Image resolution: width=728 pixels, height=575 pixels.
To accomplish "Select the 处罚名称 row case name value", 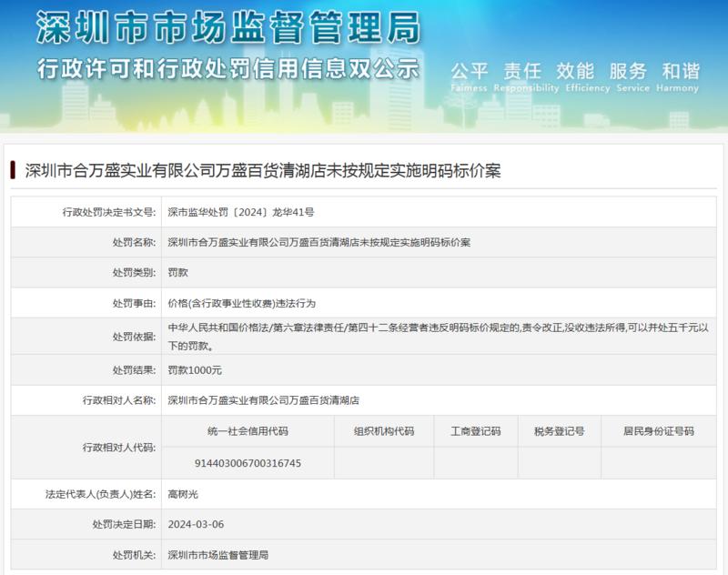I will (x=319, y=243).
